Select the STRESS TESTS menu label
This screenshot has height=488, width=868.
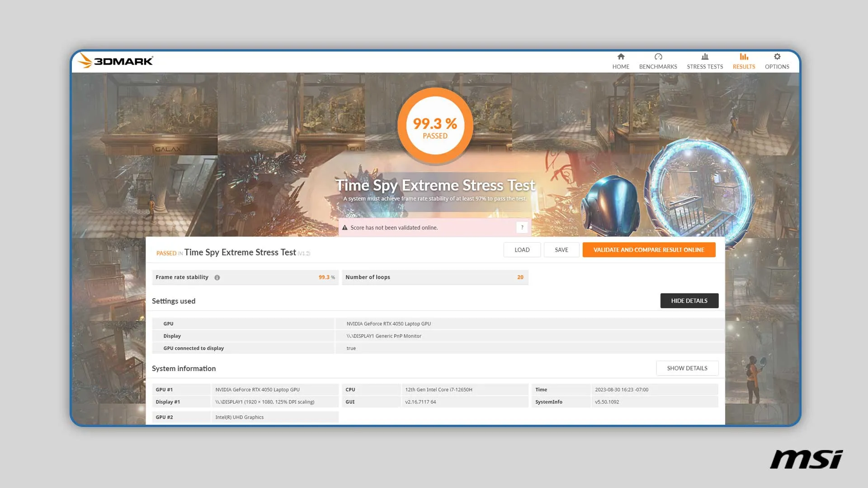coord(705,66)
